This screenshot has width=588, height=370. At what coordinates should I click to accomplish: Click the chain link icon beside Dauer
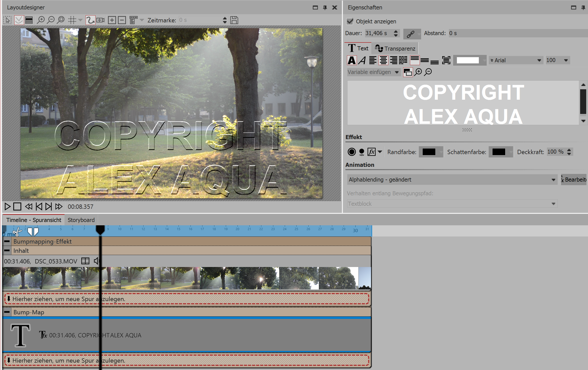click(411, 34)
